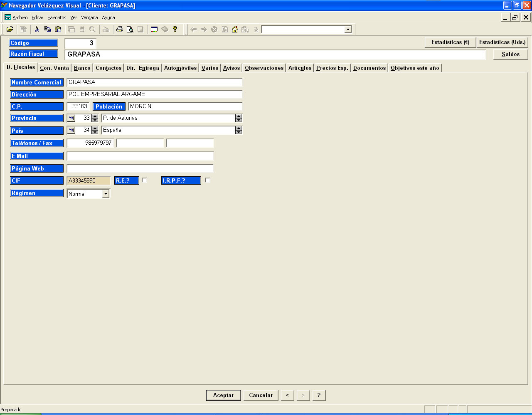Click the Saldos button
Viewport: 532px width, 415px height.
(x=510, y=54)
